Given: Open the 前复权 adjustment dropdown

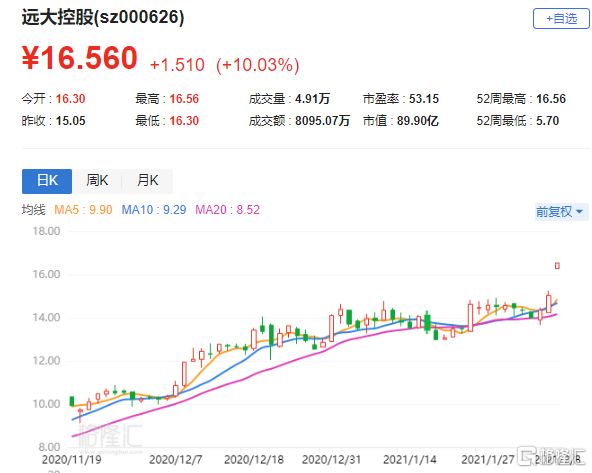Looking at the screenshot, I should (560, 211).
